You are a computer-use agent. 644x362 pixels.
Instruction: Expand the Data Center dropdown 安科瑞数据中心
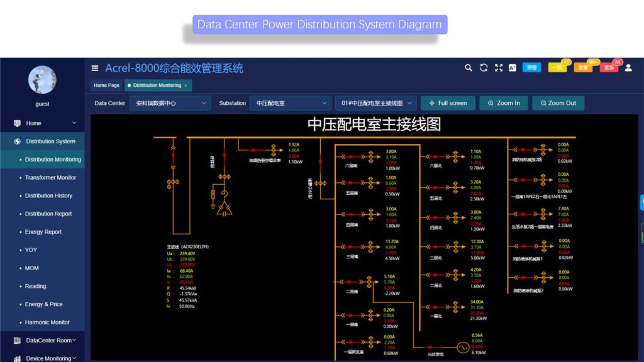pos(170,102)
